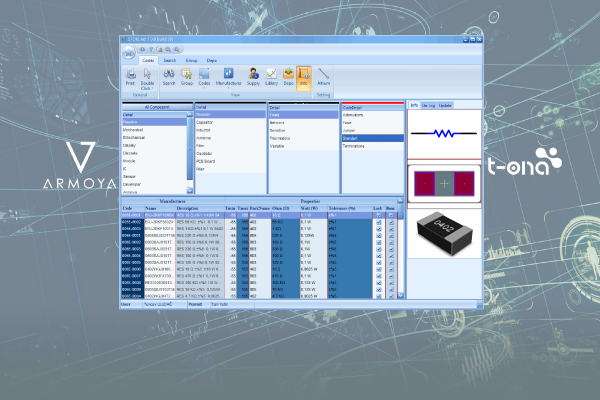Select Oscillator in second list
The image size is (600, 400).
click(230, 153)
